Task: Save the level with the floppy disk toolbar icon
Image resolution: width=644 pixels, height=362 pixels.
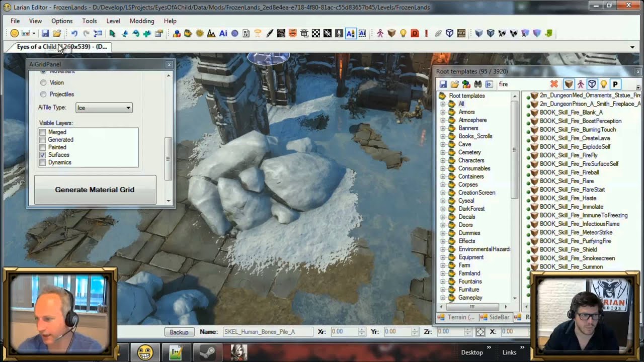Action: (x=45, y=33)
